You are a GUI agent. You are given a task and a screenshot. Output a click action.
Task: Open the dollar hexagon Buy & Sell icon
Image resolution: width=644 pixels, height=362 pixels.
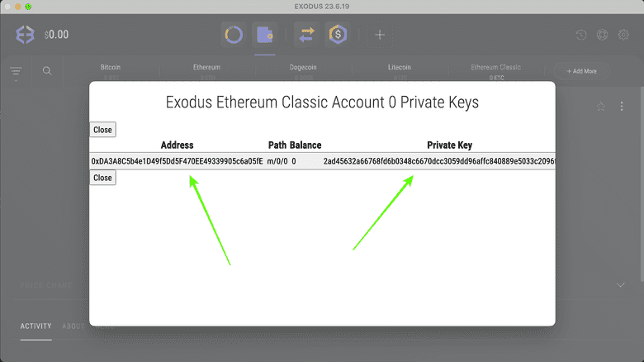337,35
